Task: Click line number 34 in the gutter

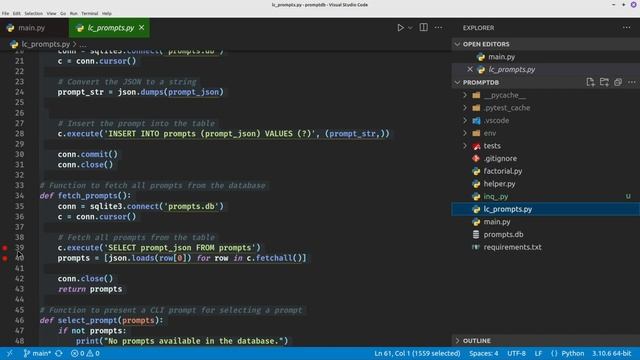Action: click(20, 196)
